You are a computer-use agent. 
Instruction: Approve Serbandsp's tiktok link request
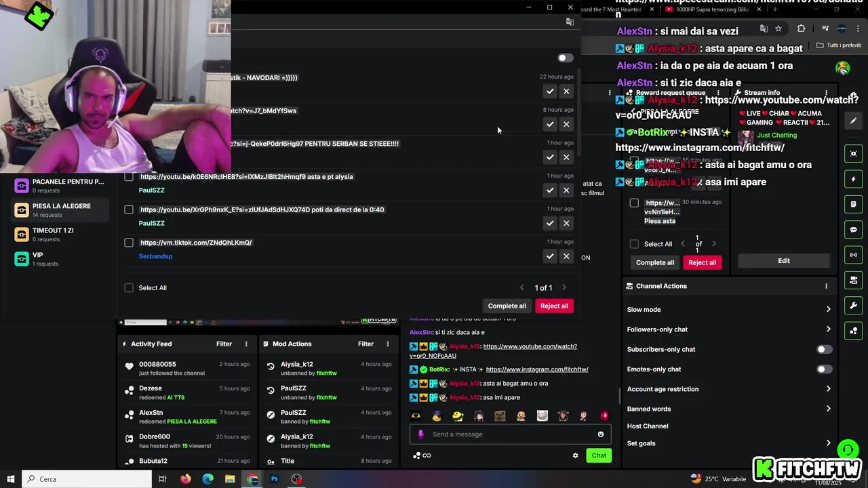(550, 256)
